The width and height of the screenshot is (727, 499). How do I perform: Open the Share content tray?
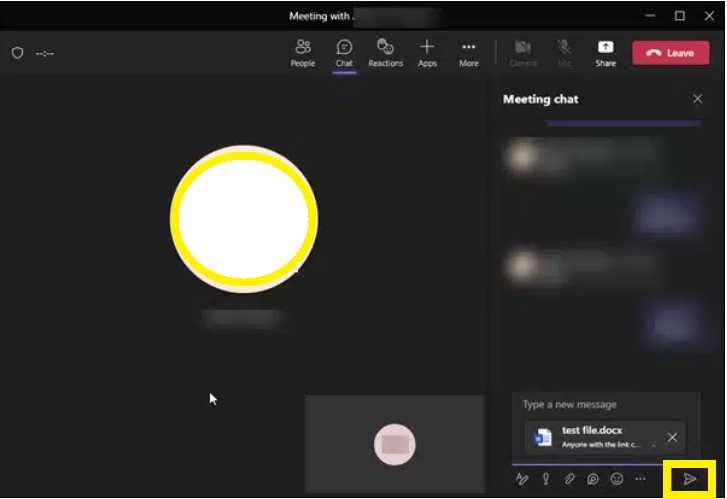click(605, 53)
